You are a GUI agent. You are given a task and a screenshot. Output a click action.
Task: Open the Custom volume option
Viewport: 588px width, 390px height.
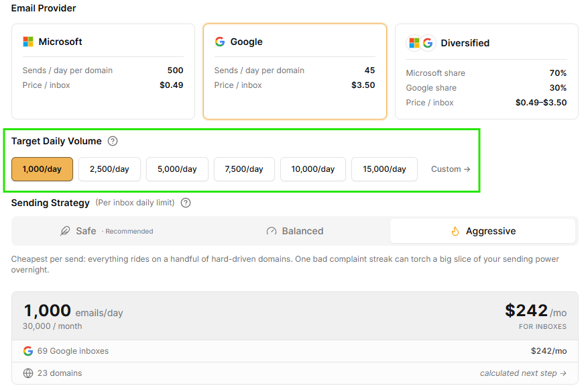[451, 169]
